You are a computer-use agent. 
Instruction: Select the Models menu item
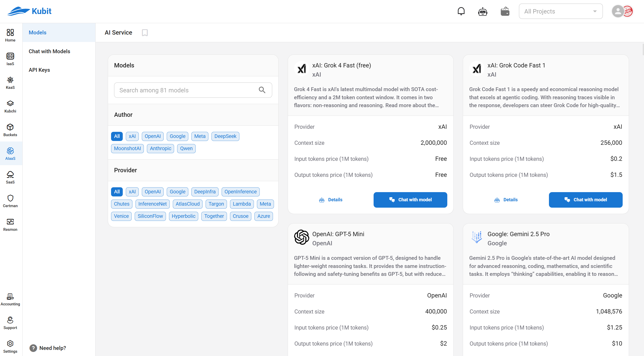pos(59,33)
